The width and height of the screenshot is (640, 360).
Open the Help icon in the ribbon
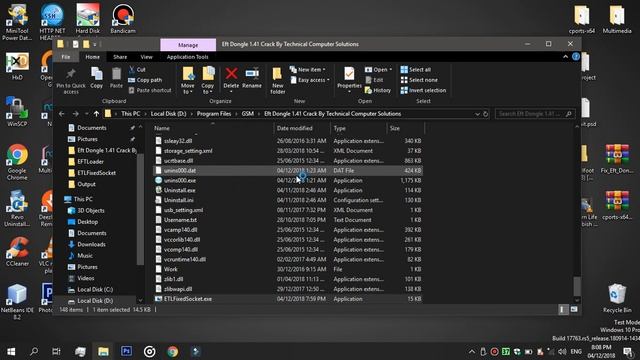point(576,57)
